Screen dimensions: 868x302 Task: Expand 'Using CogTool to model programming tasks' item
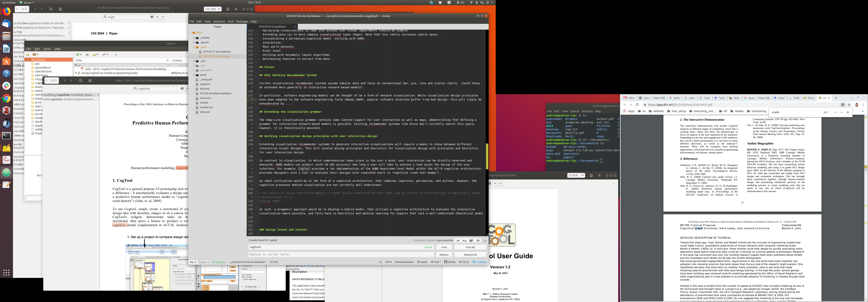tap(76, 73)
